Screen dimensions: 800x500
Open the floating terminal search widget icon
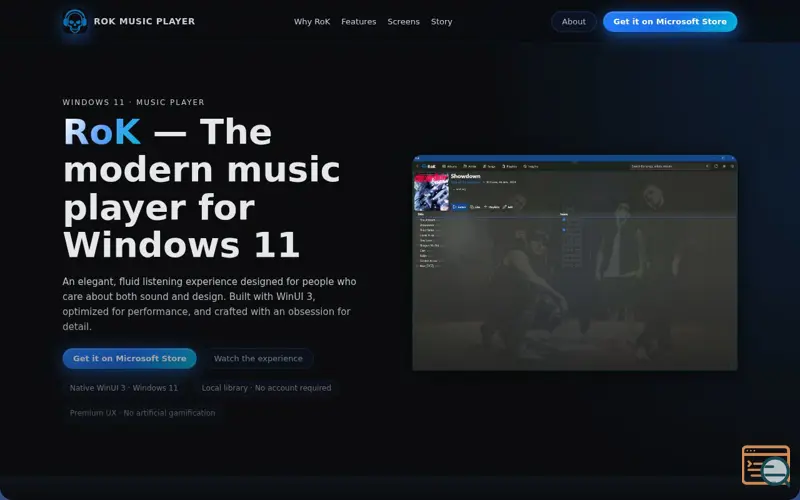766,465
